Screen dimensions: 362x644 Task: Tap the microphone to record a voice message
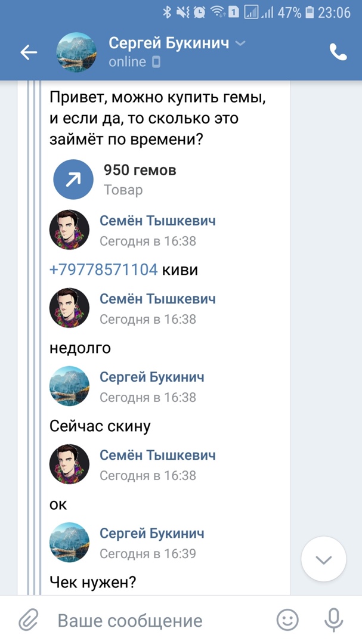point(333,620)
